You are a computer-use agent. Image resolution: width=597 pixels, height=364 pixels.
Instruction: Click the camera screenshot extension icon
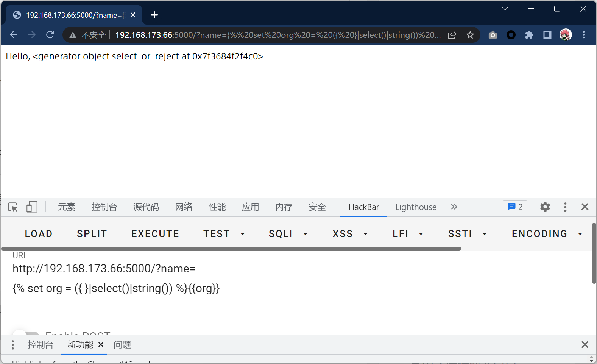point(493,35)
